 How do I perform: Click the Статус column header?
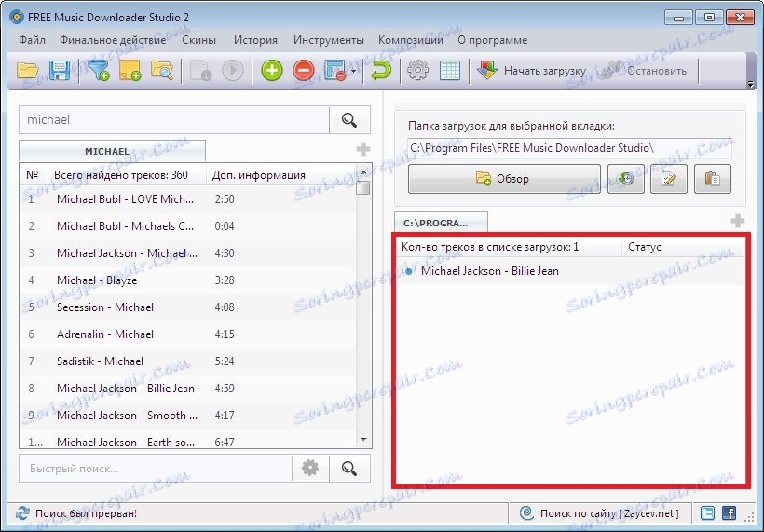683,247
